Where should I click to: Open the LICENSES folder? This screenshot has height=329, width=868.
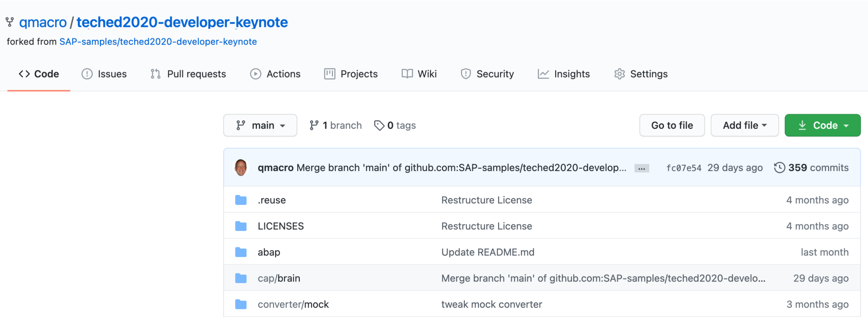tap(281, 226)
